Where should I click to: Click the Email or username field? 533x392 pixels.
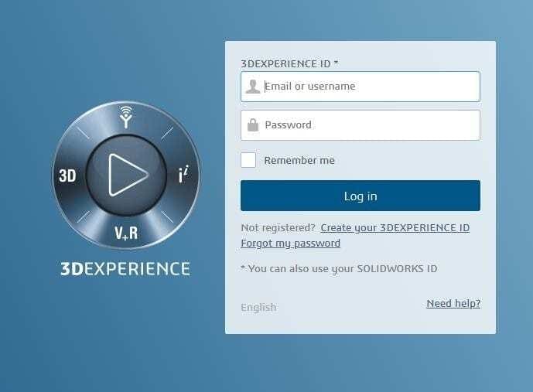click(360, 87)
